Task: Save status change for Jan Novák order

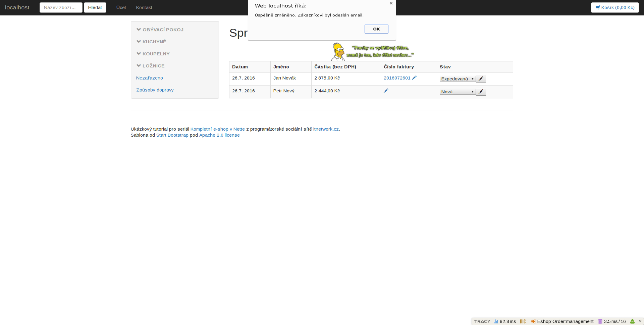Action: pyautogui.click(x=481, y=79)
